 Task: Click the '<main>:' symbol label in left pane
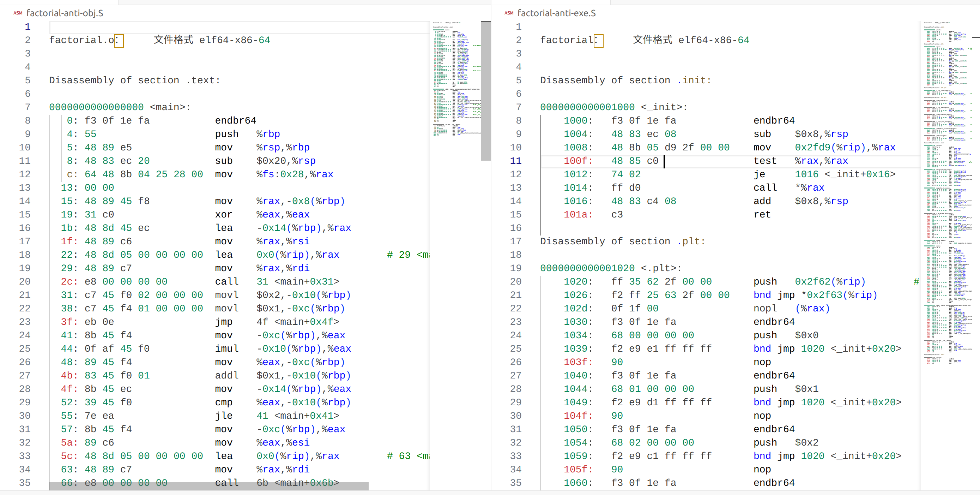click(x=170, y=107)
